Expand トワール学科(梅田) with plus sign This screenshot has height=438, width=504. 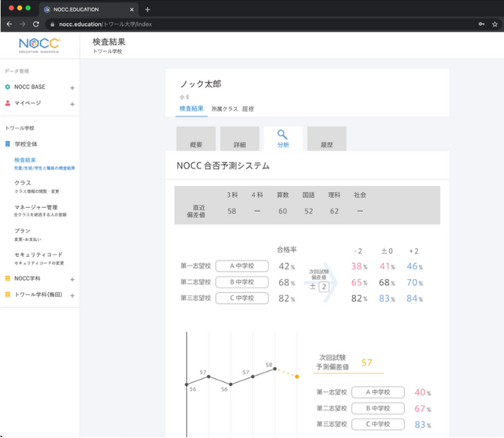(72, 295)
